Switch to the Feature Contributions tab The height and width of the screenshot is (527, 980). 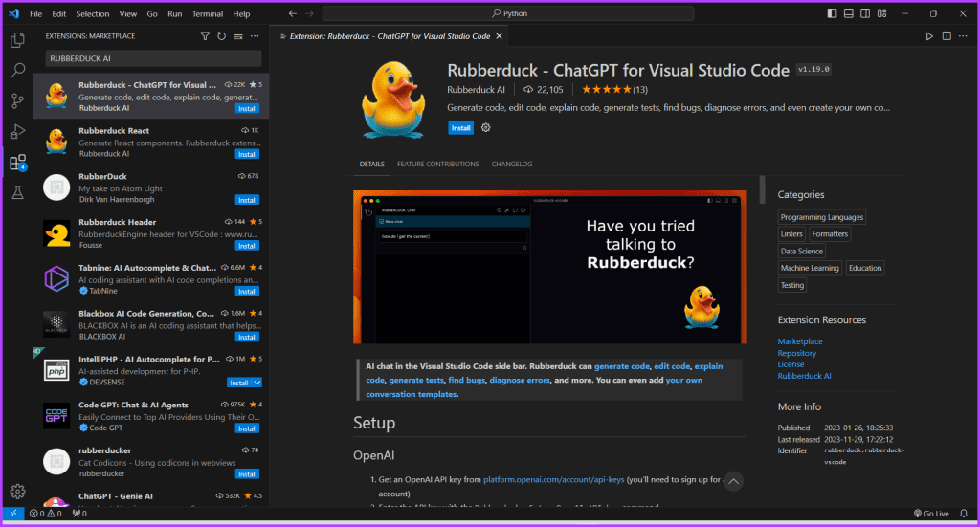[x=438, y=165]
